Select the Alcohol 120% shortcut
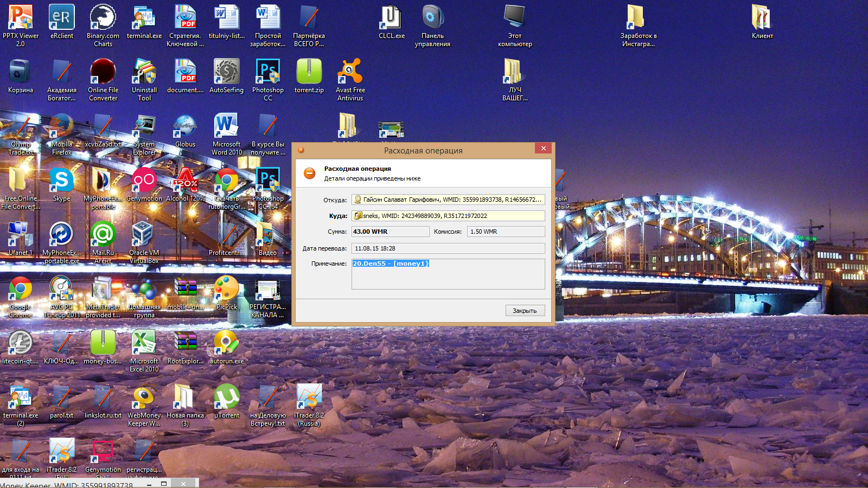 [x=186, y=184]
